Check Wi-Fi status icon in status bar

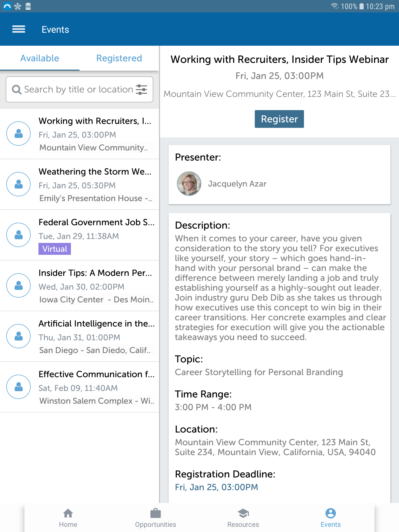(335, 6)
